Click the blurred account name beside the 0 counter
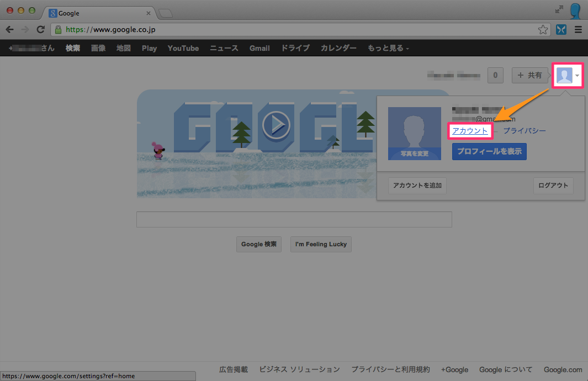Screen dimensions: 588x381 (454, 76)
